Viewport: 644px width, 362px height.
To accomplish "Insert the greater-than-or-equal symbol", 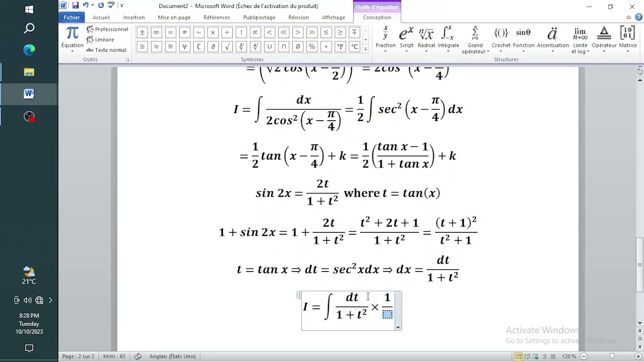I will 340,33.
